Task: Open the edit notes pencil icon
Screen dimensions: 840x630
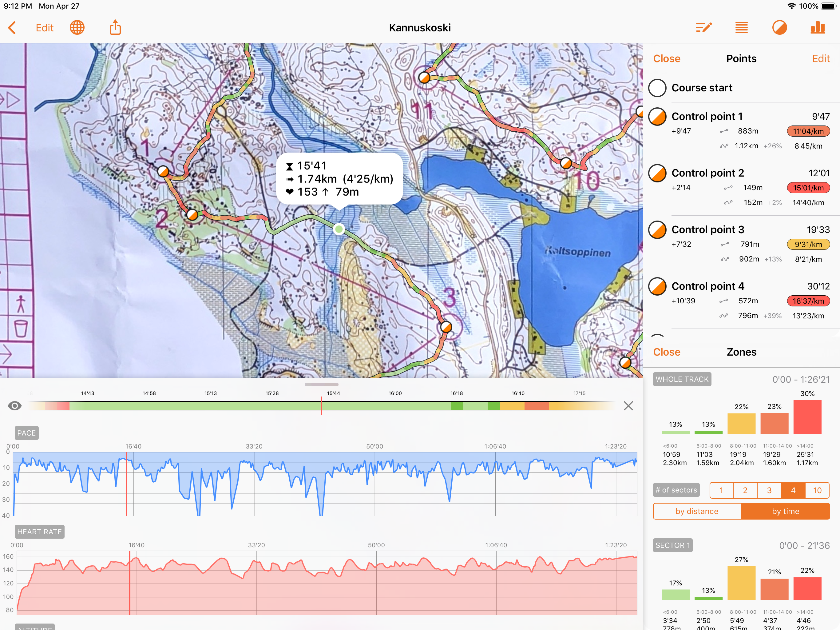Action: [x=703, y=28]
